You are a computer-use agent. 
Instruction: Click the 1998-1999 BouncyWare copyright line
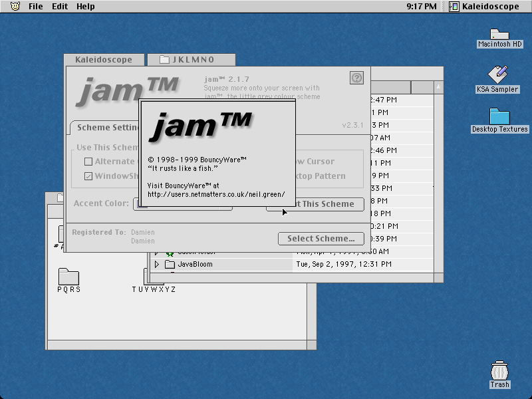[197, 160]
